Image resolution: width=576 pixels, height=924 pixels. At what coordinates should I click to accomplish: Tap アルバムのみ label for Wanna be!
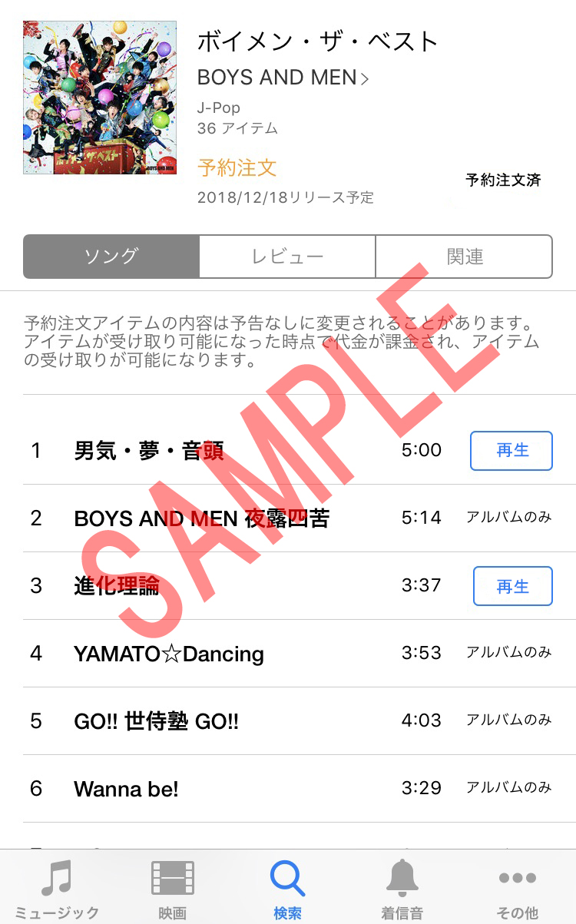coord(509,788)
